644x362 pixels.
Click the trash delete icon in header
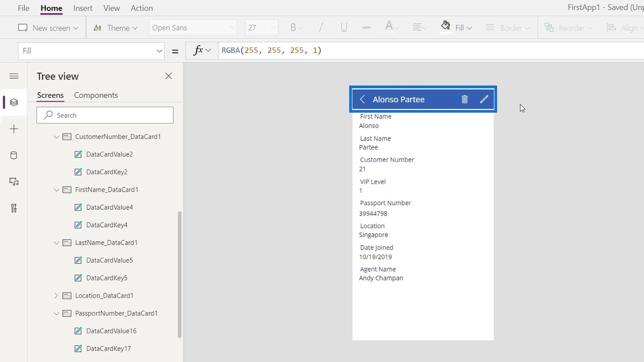coord(464,99)
